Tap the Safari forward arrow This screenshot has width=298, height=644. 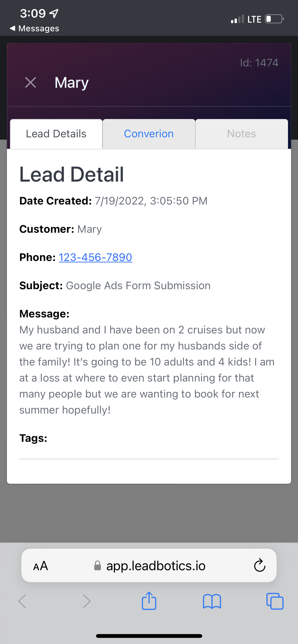pyautogui.click(x=87, y=601)
